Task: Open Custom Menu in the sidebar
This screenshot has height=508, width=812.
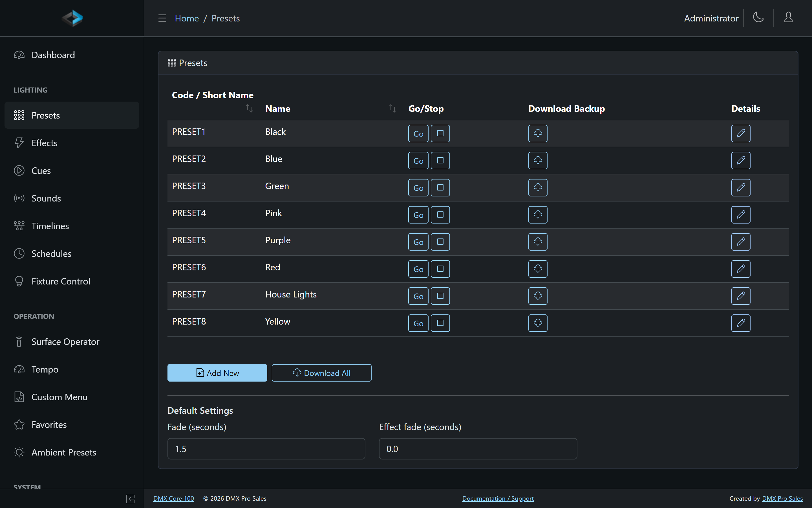Action: (72, 397)
